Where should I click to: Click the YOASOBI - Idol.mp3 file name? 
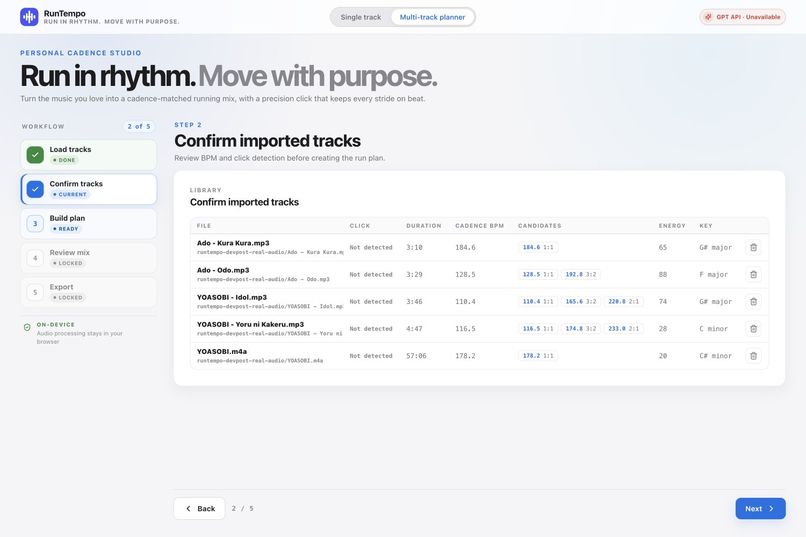pos(232,298)
